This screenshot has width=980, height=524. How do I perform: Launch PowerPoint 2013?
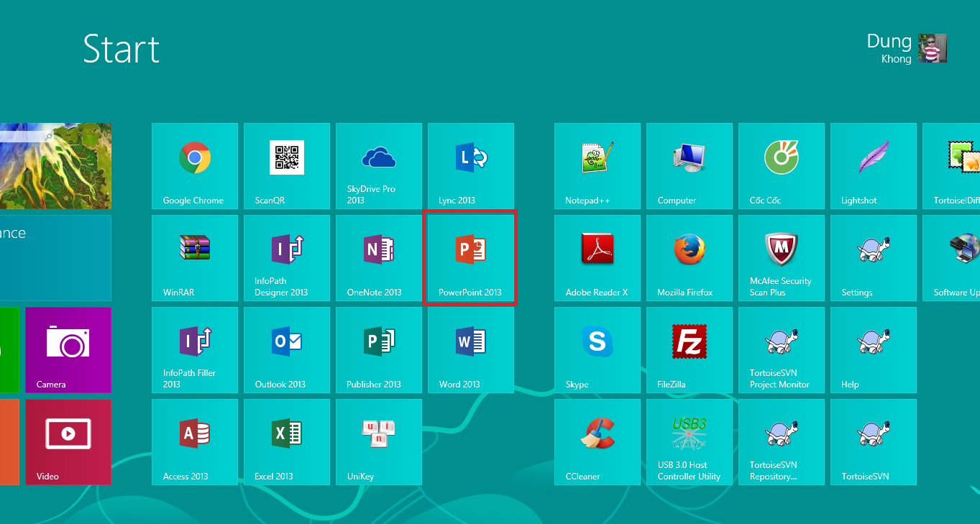point(471,258)
